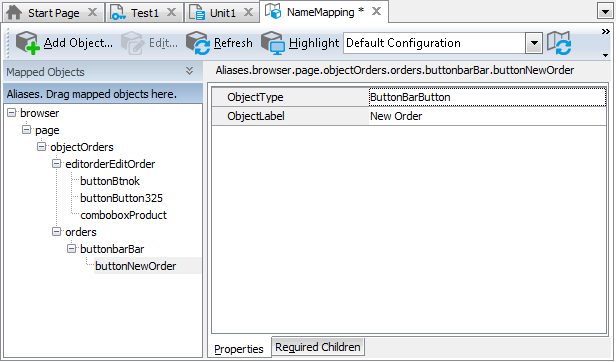Open the Properties tab
The image size is (616, 362).
click(x=239, y=349)
